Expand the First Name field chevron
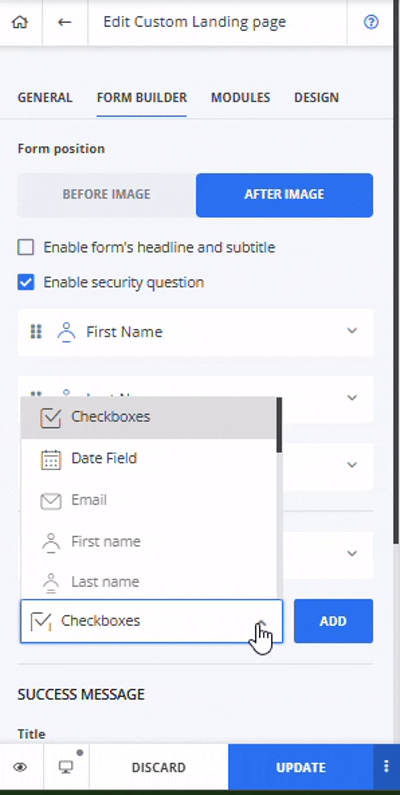The width and height of the screenshot is (400, 795). coord(352,331)
